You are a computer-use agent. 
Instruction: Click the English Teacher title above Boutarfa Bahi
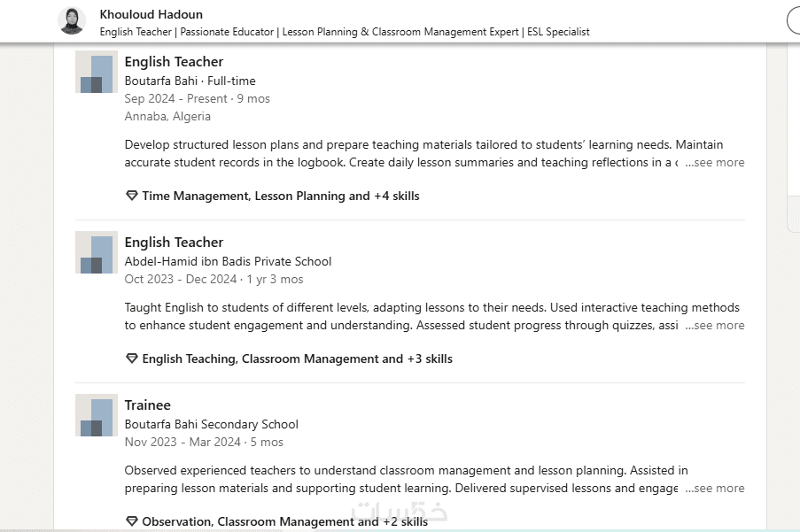click(x=174, y=62)
